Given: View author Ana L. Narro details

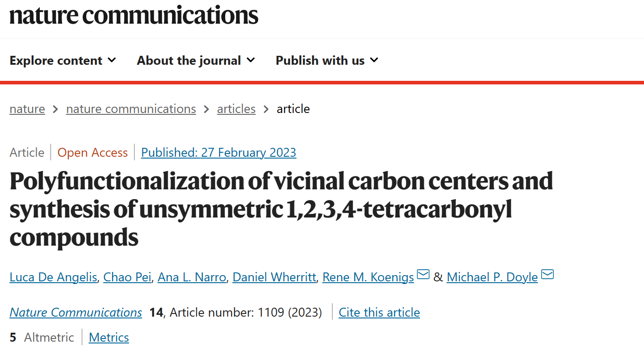Looking at the screenshot, I should [x=192, y=277].
